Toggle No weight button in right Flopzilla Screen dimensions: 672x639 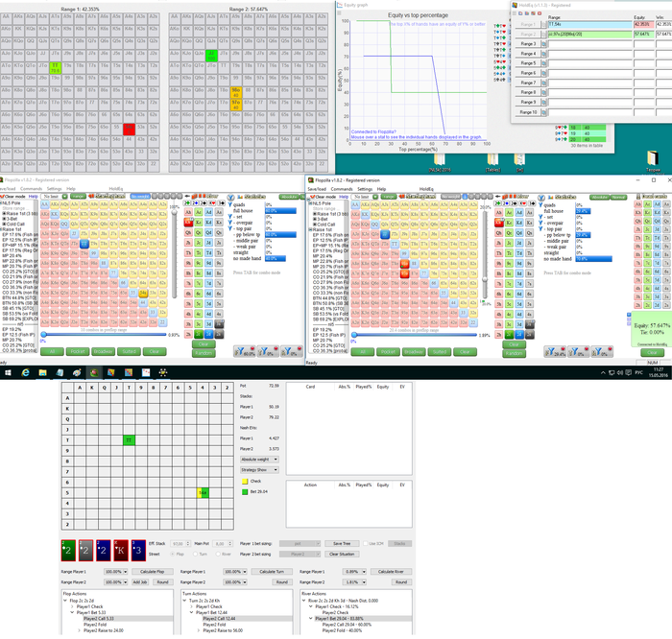[x=450, y=197]
